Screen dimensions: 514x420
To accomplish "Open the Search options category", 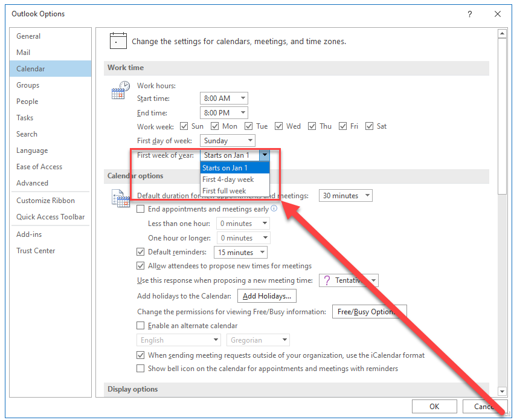I will click(51, 134).
